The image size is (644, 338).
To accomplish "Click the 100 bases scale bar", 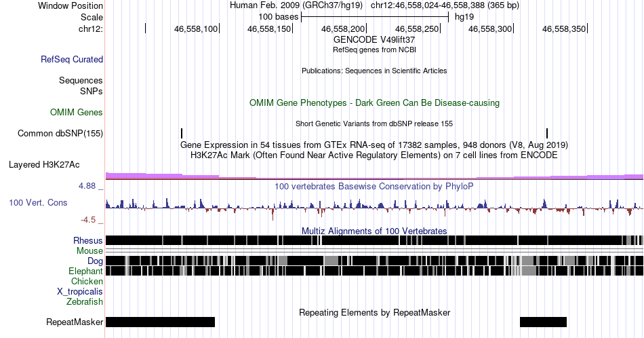I will (x=375, y=17).
